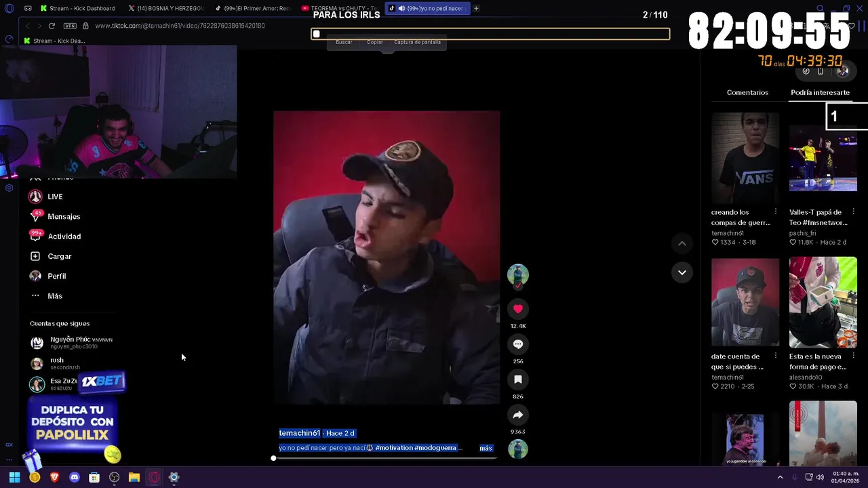Open volume control in system tray

(x=821, y=477)
